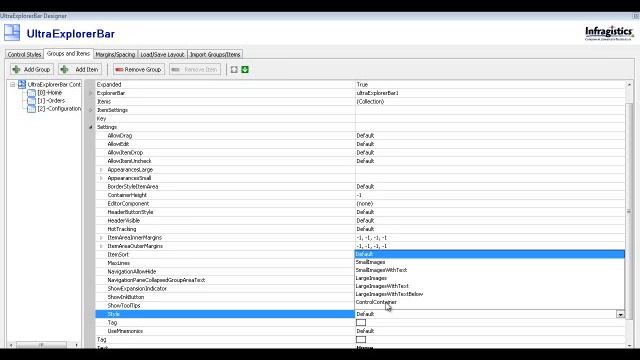Select the Items property row
Screen dimensions: 640x360
pyautogui.click(x=360, y=102)
